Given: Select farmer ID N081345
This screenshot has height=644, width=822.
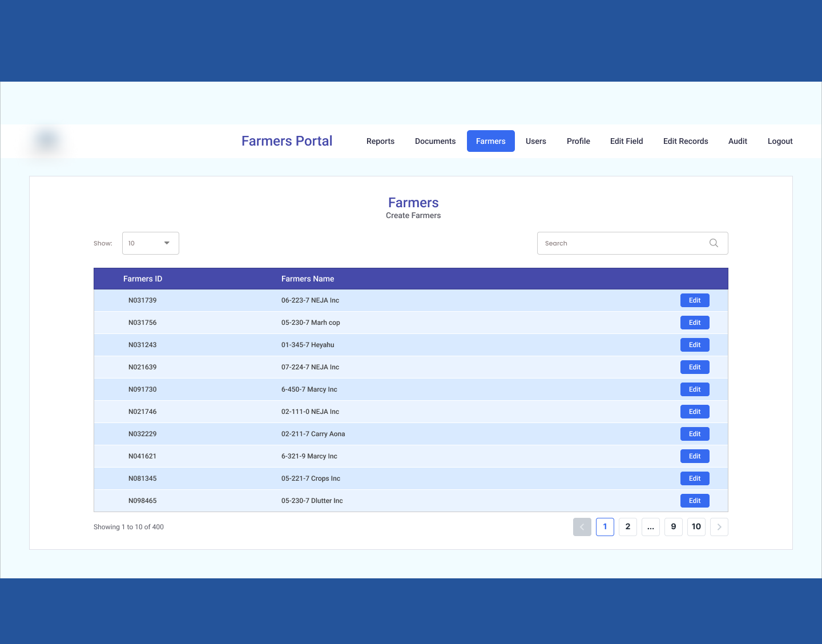Looking at the screenshot, I should point(142,478).
